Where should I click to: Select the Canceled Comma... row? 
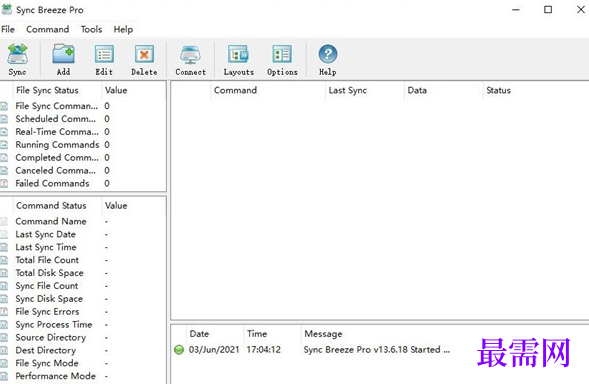(83, 171)
